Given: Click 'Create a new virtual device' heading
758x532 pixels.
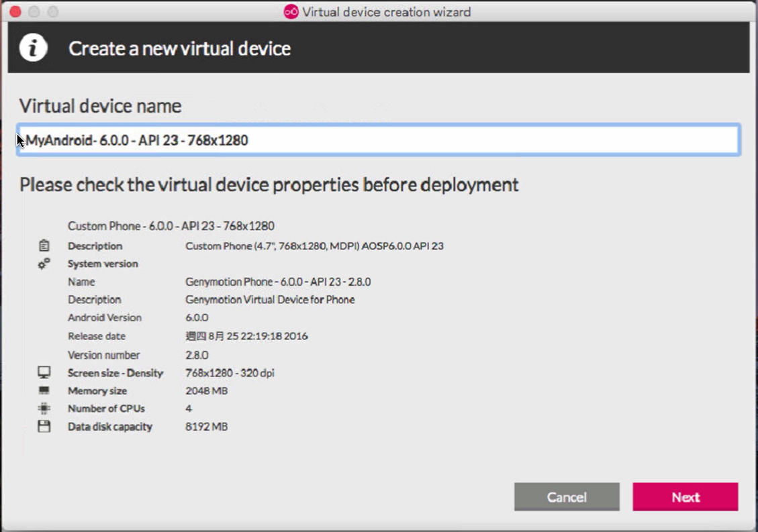Looking at the screenshot, I should 179,48.
